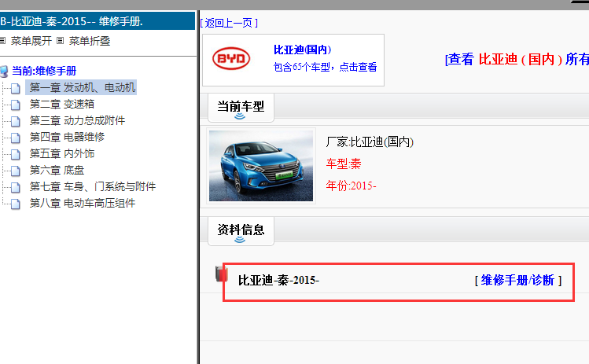The image size is (589, 364).
Task: Open chapter 第二章 变速箱
Action: point(62,104)
